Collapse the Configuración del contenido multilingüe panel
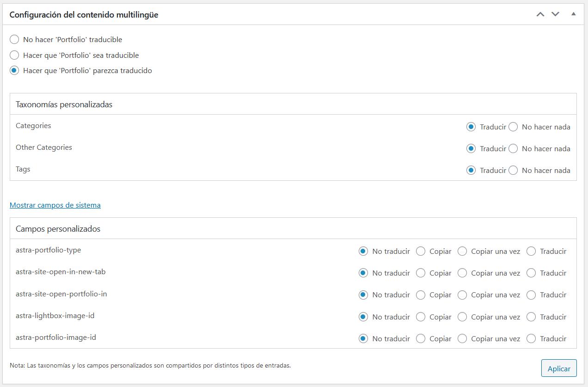 (573, 14)
